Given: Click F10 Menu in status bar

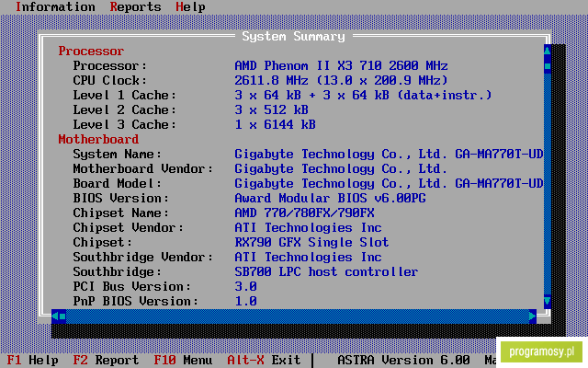Looking at the screenshot, I should click(x=183, y=360).
